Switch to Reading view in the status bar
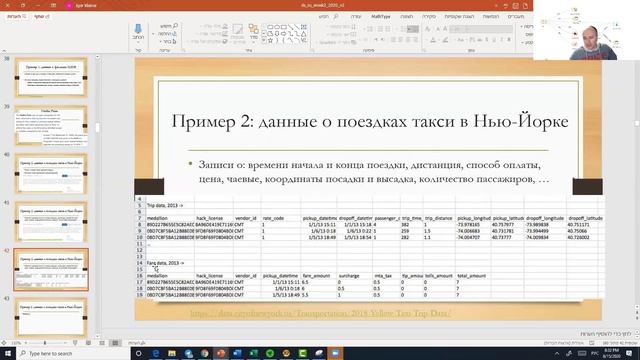Image resolution: width=640 pixels, height=360 pixels. pos(89,343)
